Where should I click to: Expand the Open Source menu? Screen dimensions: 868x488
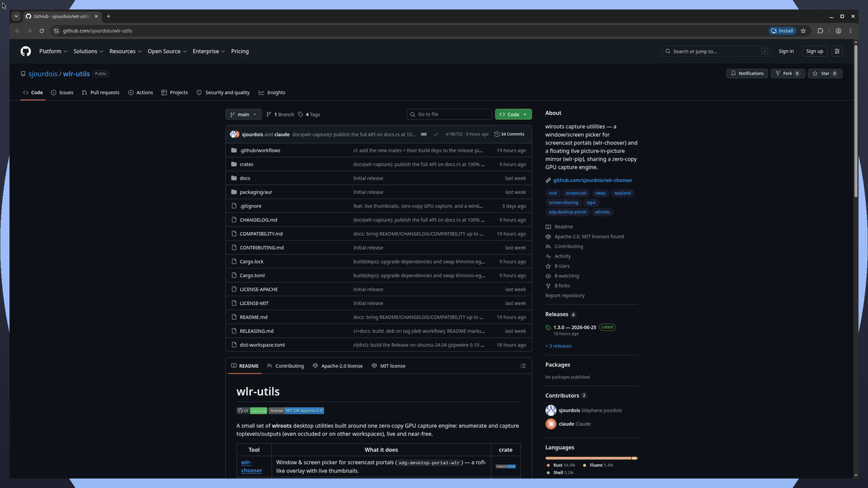pos(167,52)
